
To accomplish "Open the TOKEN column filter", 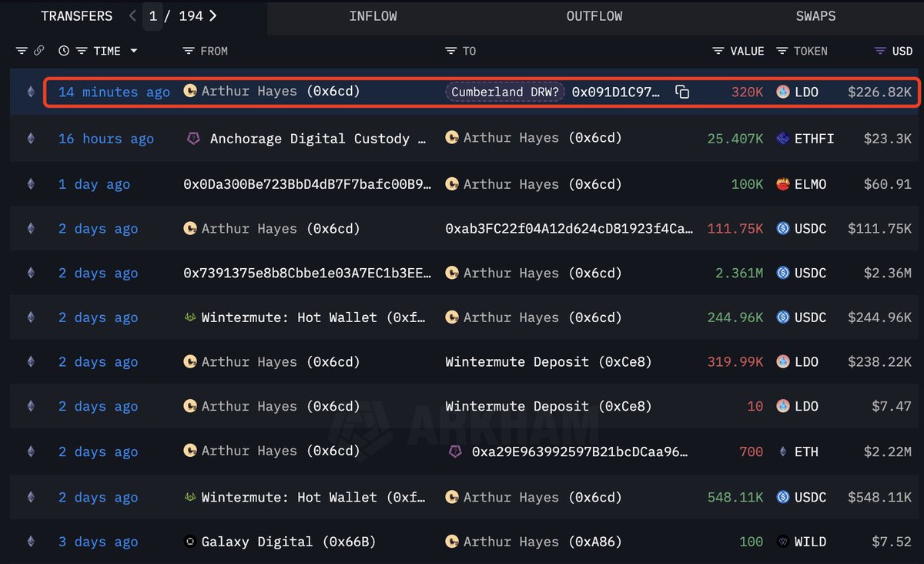I will point(782,51).
